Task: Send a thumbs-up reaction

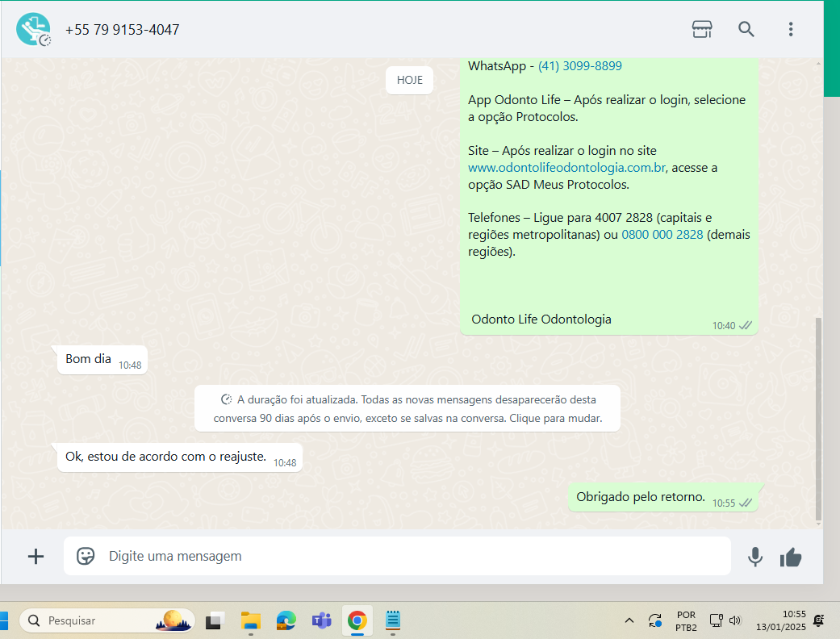Action: click(x=791, y=558)
